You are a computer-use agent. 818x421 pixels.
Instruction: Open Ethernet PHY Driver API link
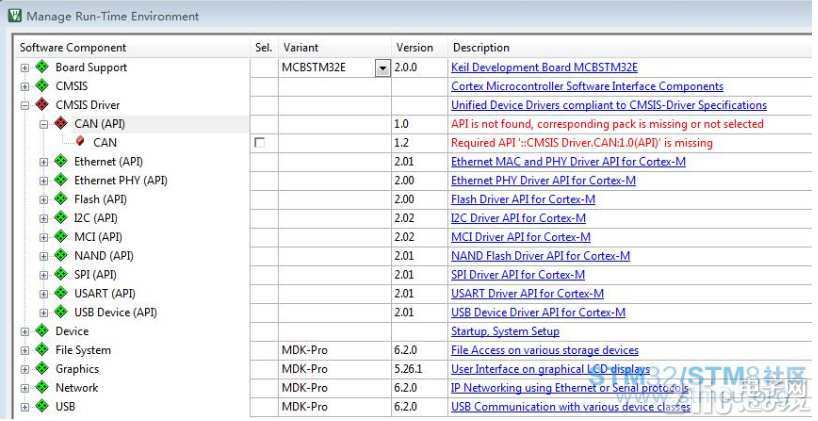pyautogui.click(x=543, y=181)
